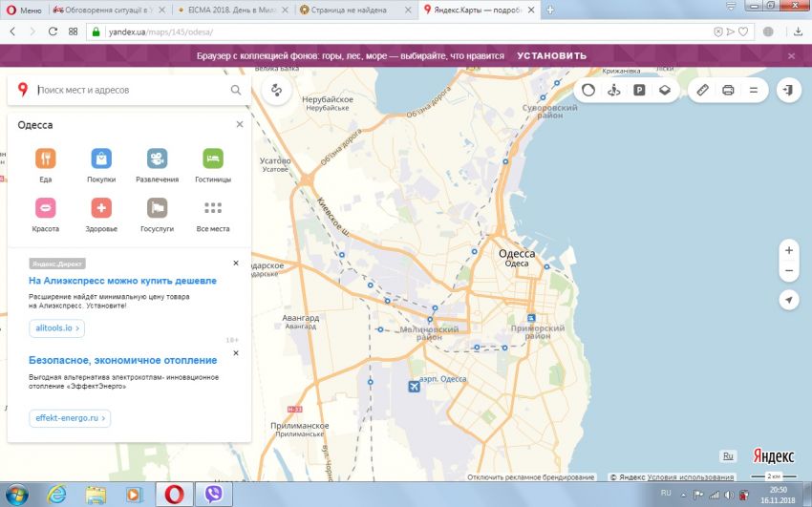Dismiss the purple browser promo banner
This screenshot has height=507, width=812.
tap(791, 56)
